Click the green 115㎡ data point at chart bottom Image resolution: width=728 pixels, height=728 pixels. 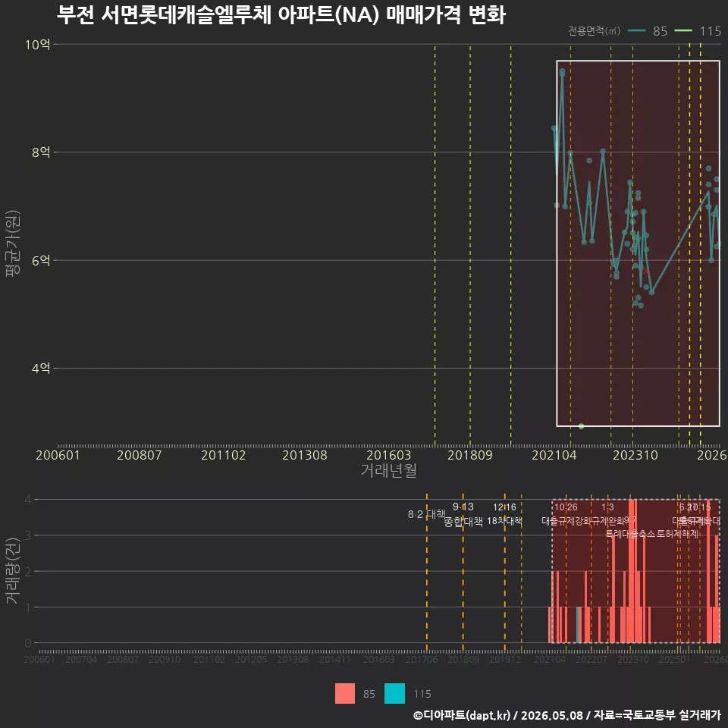(582, 425)
